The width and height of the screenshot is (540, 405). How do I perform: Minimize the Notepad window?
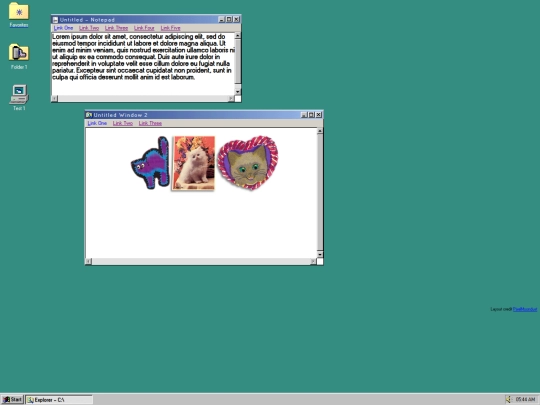pyautogui.click(x=222, y=20)
